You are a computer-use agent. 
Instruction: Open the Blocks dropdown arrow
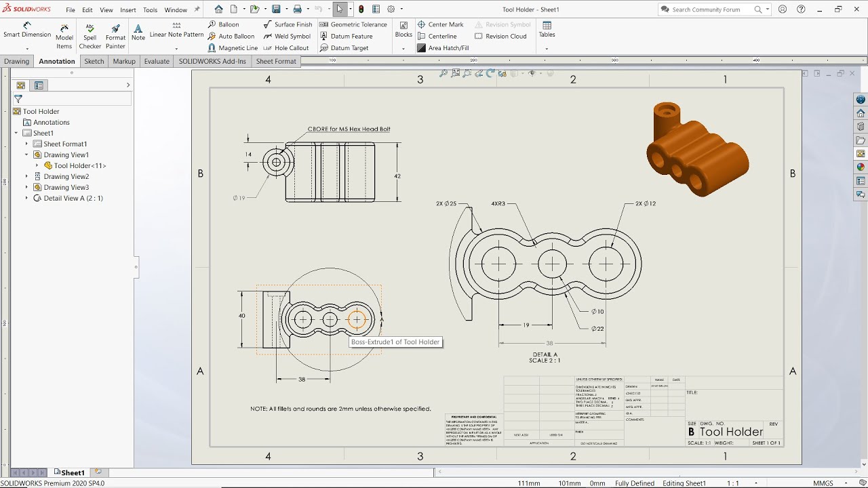tap(403, 49)
